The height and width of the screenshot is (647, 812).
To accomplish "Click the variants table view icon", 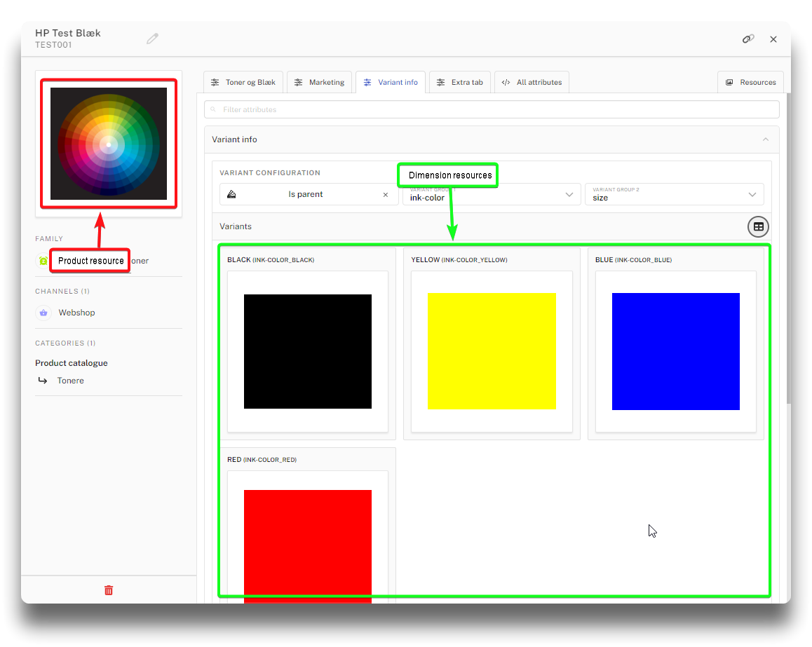I will click(x=758, y=226).
